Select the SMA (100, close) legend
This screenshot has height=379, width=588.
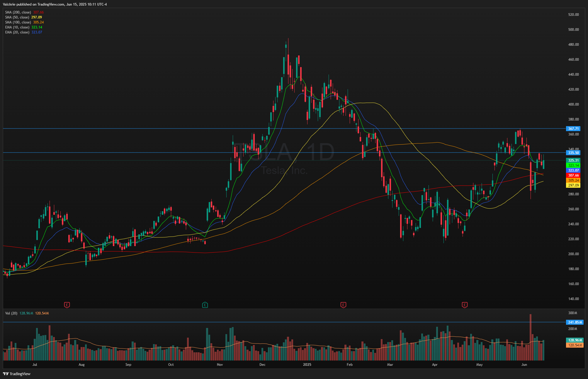click(24, 22)
